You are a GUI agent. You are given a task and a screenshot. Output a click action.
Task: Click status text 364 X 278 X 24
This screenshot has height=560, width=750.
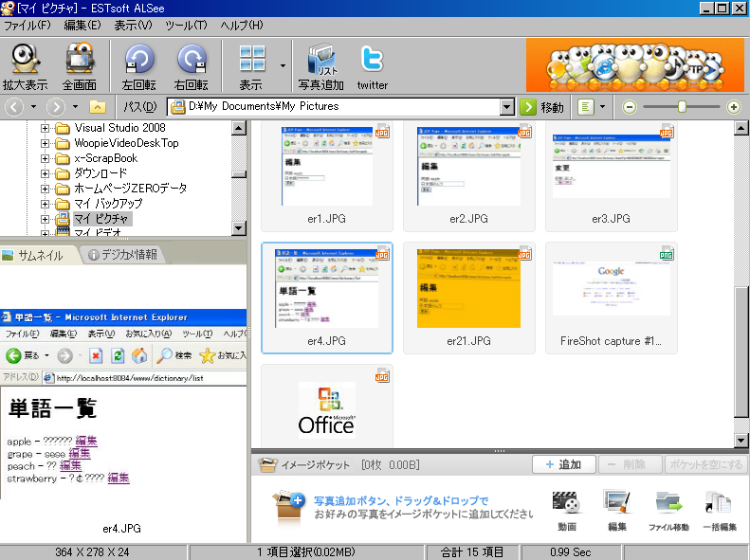click(x=92, y=552)
